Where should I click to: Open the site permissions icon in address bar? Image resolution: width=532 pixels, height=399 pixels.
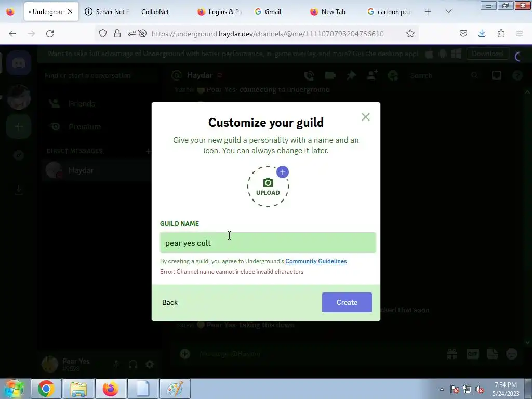click(x=131, y=33)
